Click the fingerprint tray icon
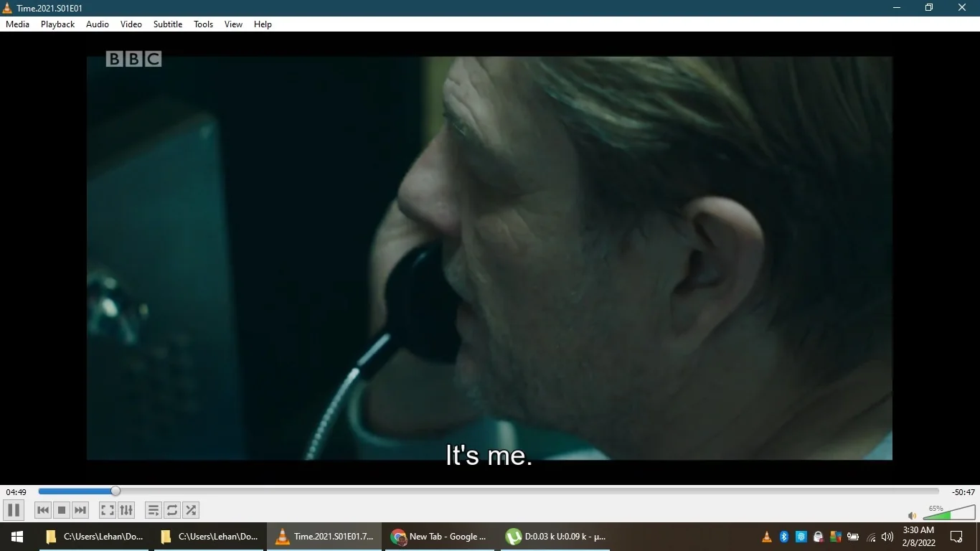Image resolution: width=980 pixels, height=551 pixels. click(x=801, y=537)
